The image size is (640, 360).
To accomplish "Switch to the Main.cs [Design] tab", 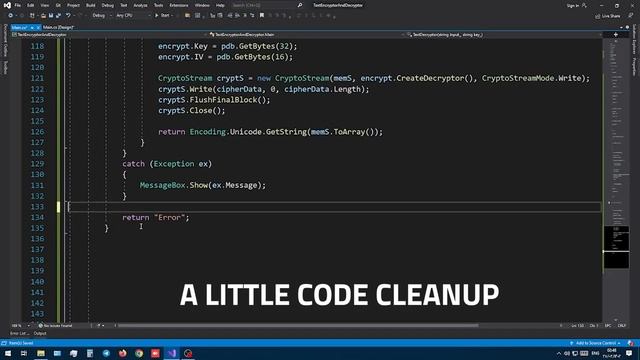I will pyautogui.click(x=58, y=27).
